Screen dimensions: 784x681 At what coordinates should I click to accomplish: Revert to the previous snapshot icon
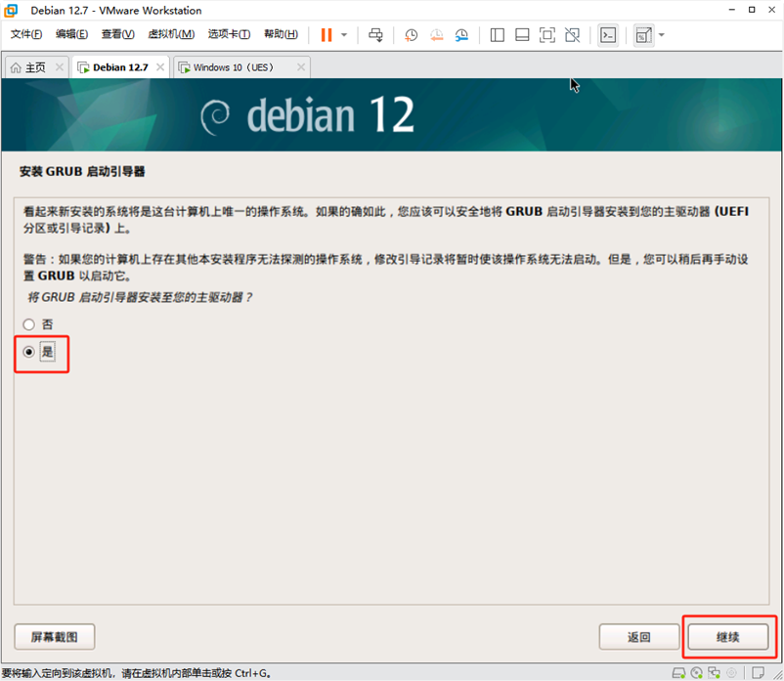437,35
